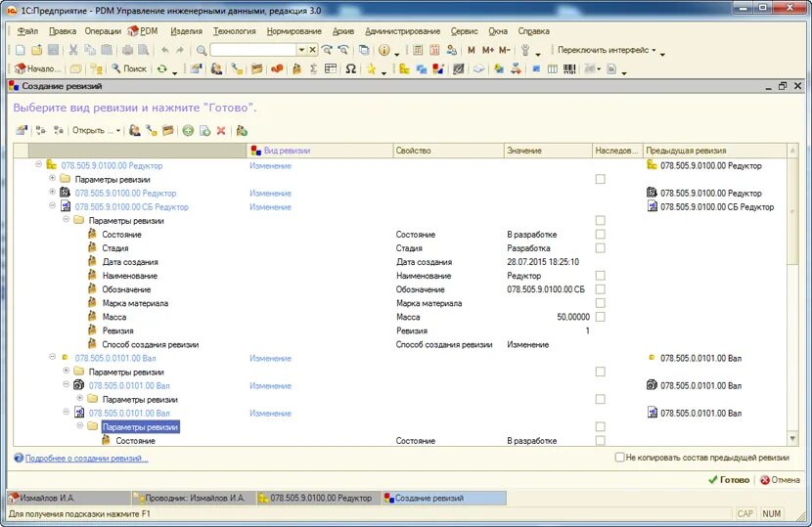This screenshot has width=812, height=527.
Task: Toggle inherit checkbox in Состояние В разработке row
Action: click(x=601, y=234)
